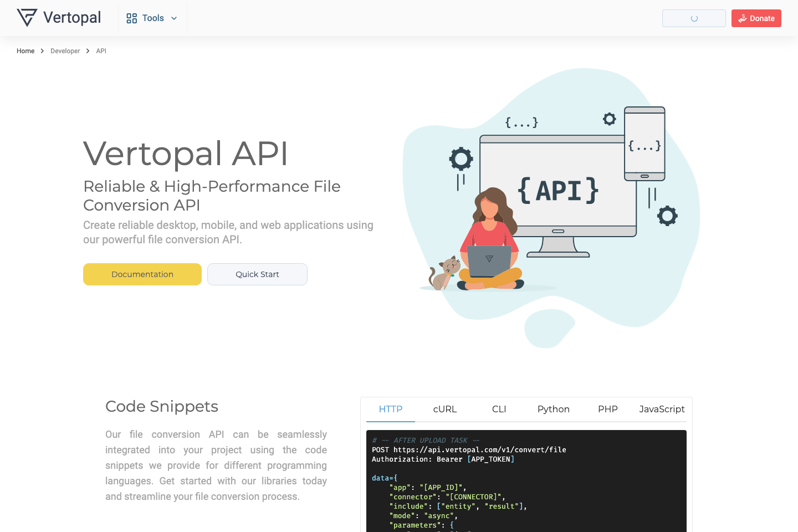
Task: Open the Developer breadcrumb link
Action: click(x=65, y=50)
